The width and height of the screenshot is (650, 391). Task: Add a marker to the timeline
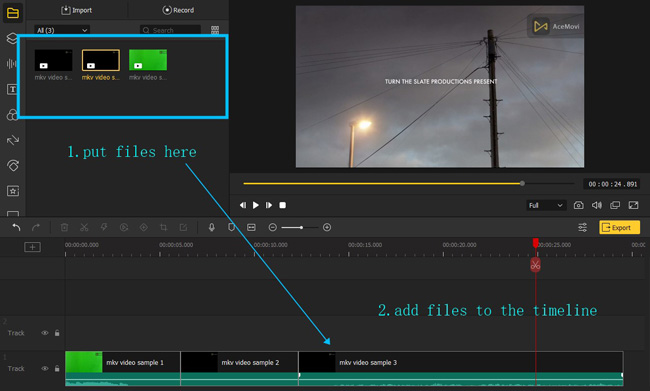click(231, 227)
